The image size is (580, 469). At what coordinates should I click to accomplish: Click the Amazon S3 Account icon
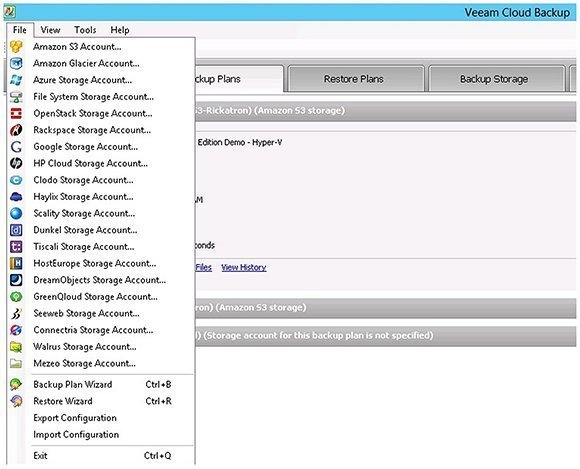(x=16, y=47)
